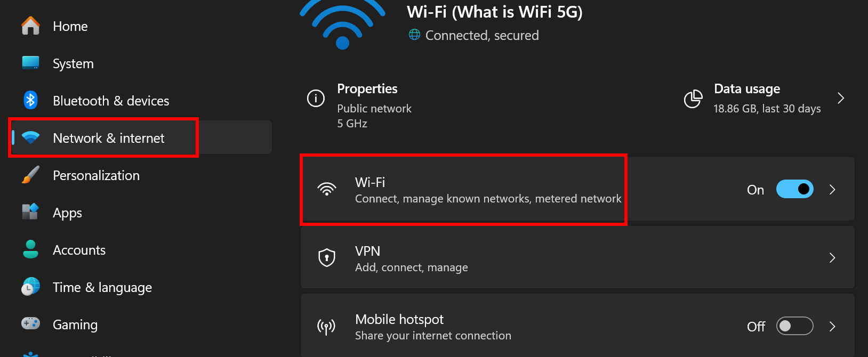The width and height of the screenshot is (868, 357).
Task: Expand Mobile hotspot with its arrow
Action: (x=832, y=326)
